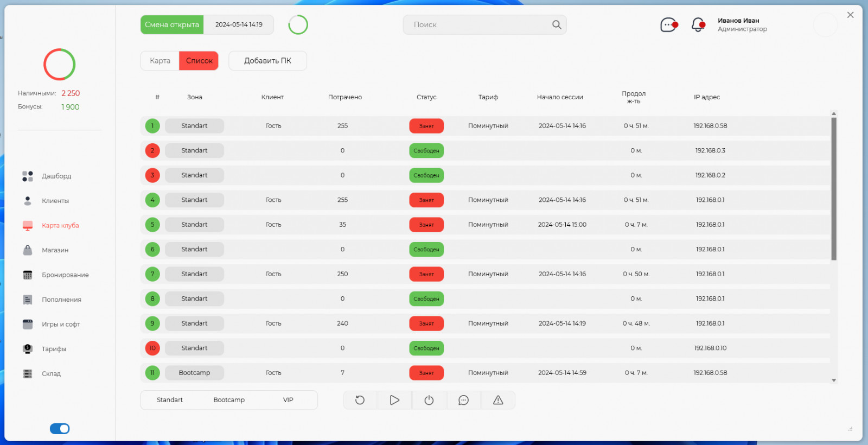Open the Пополнения receipt icon
Screen dimensions: 868x445
coord(28,300)
